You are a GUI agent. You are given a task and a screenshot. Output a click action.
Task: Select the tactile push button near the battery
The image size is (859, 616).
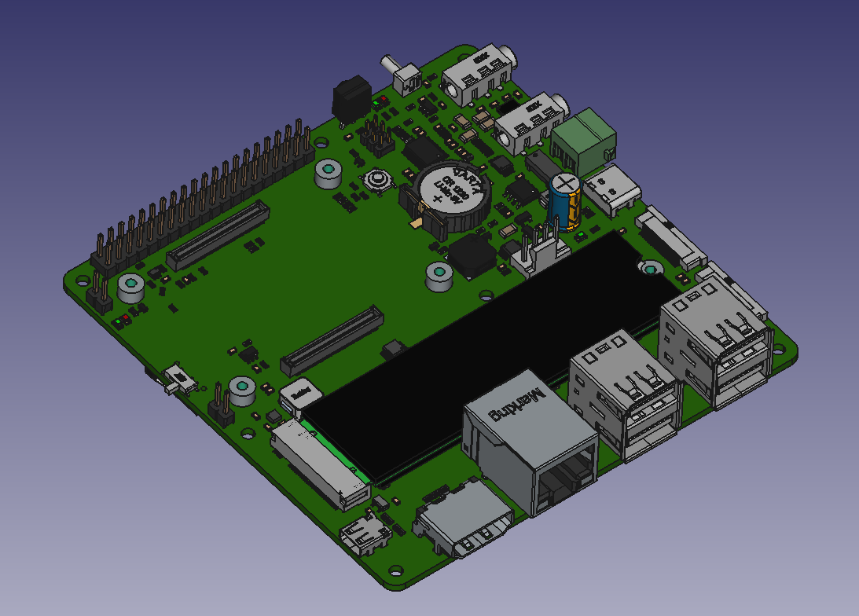(x=378, y=181)
